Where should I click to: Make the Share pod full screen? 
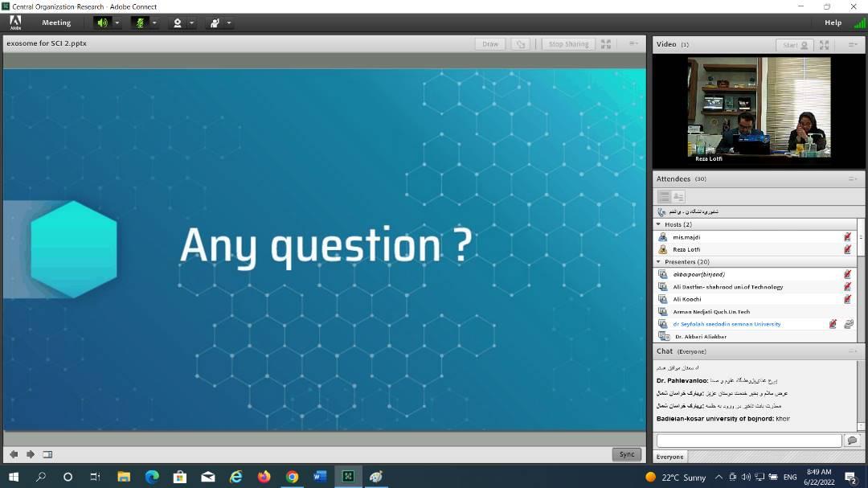[606, 44]
